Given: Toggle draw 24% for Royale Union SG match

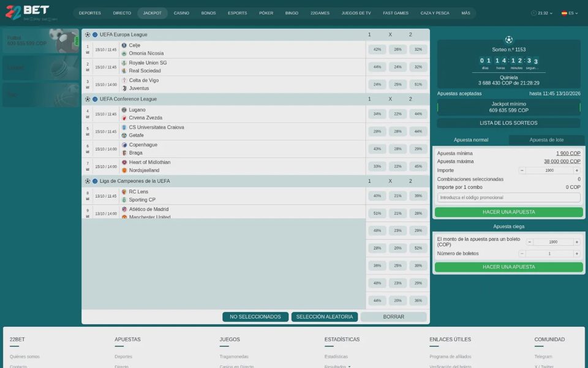Looking at the screenshot, I should (x=398, y=67).
